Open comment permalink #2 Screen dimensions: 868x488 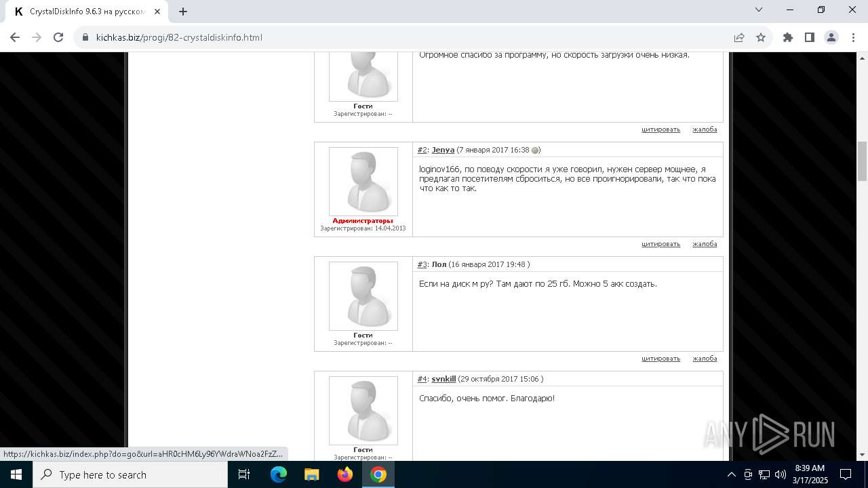[422, 150]
